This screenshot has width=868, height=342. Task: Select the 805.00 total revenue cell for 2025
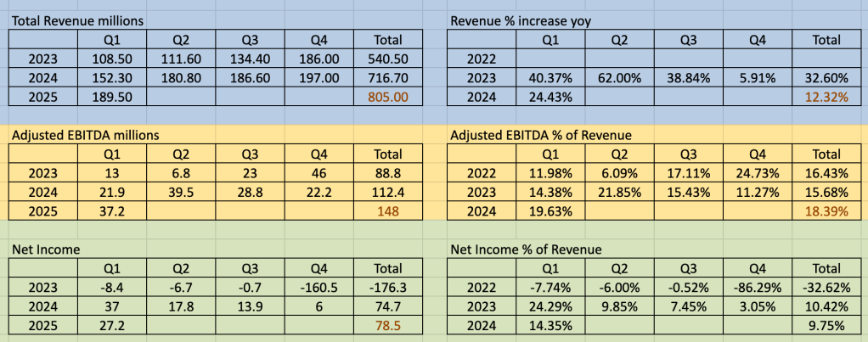(388, 98)
